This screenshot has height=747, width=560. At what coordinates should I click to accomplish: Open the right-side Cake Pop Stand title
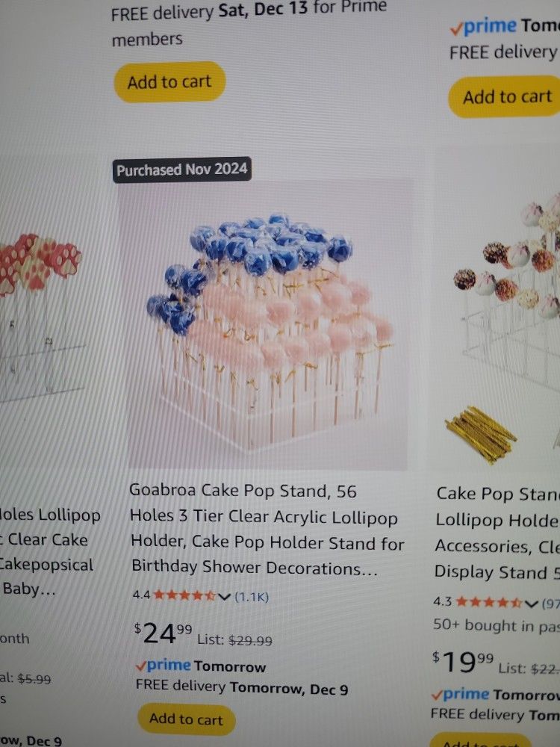497,533
